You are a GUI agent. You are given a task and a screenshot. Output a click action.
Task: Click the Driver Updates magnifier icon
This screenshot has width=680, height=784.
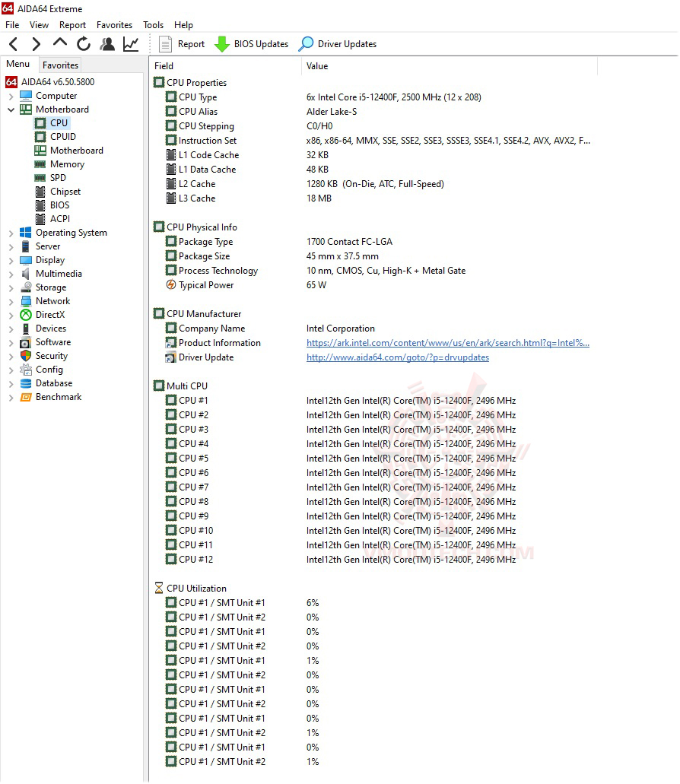[306, 44]
